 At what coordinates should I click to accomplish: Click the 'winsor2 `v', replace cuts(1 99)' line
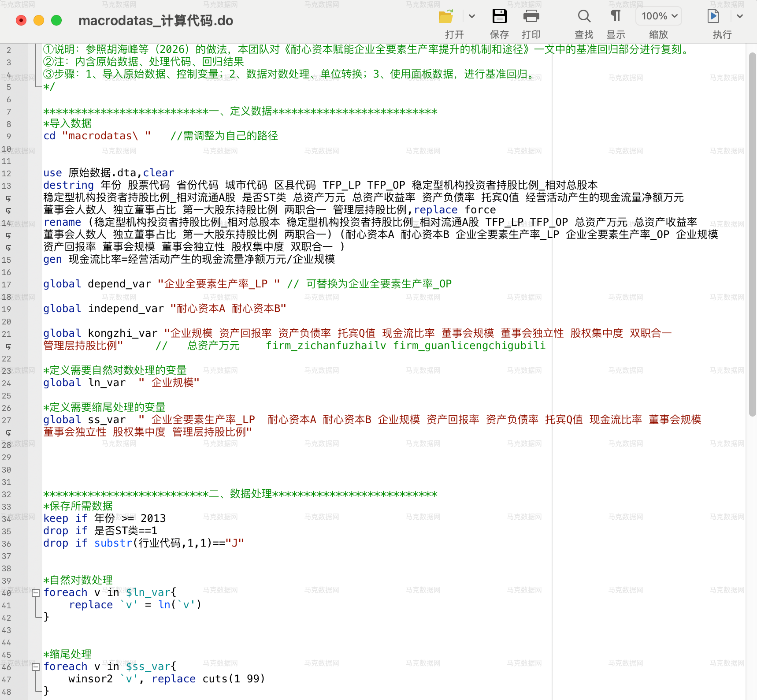click(167, 679)
